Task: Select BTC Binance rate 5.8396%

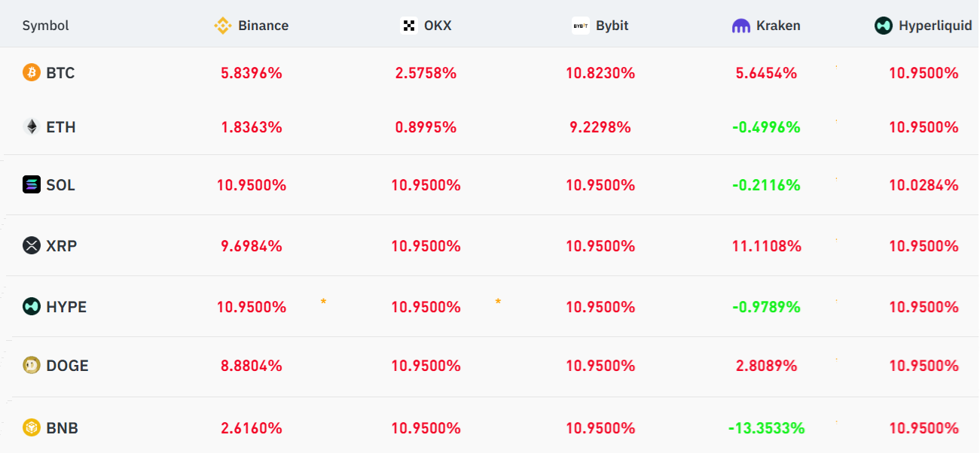Action: pos(252,73)
